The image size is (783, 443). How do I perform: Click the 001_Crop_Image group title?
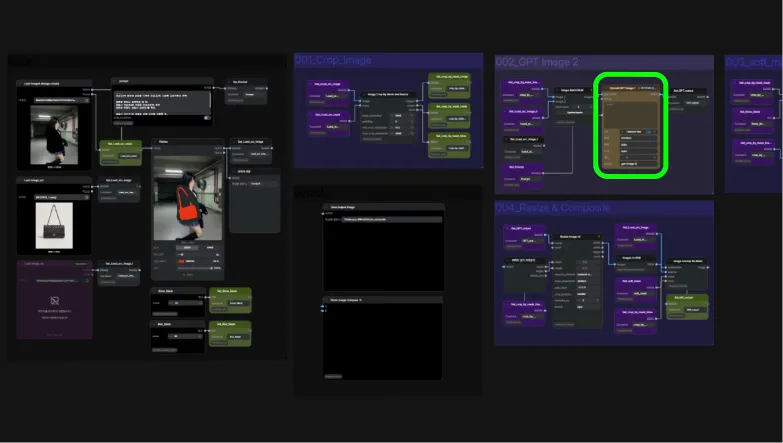[333, 60]
